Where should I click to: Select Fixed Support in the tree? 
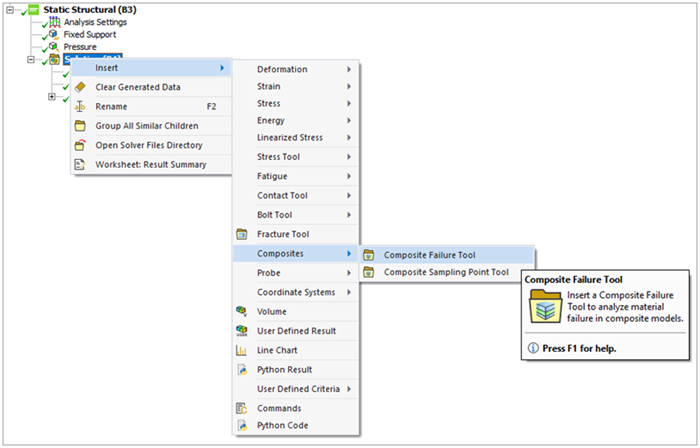pos(89,34)
